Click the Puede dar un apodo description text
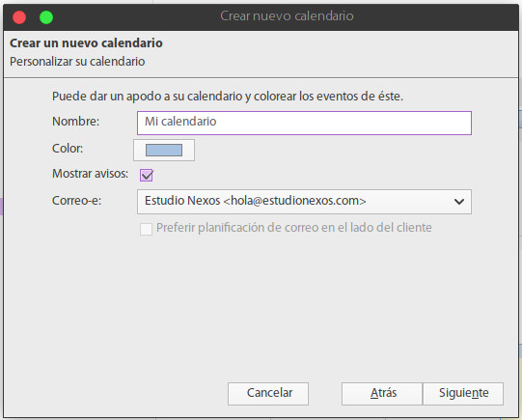The height and width of the screenshot is (420, 522). click(x=228, y=97)
